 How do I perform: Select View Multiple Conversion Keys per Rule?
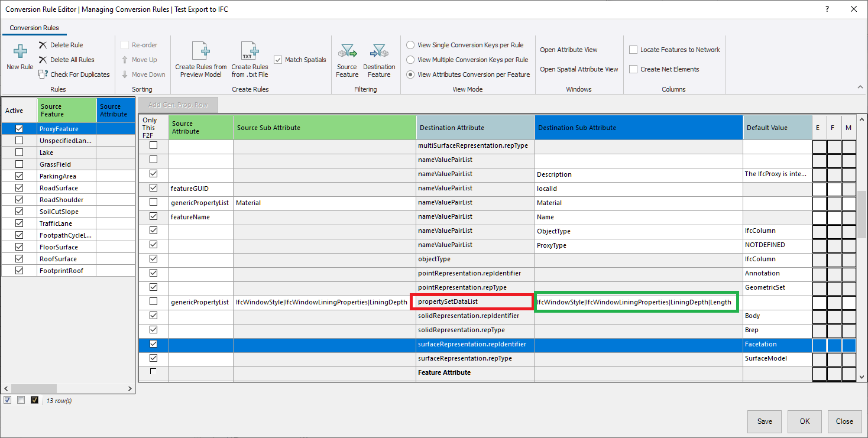coord(410,60)
